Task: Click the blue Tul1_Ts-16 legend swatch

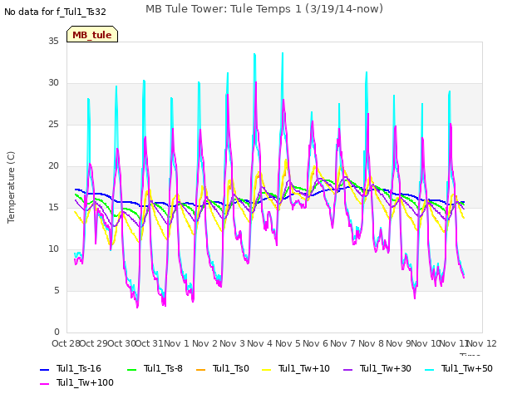Action: coord(44,369)
